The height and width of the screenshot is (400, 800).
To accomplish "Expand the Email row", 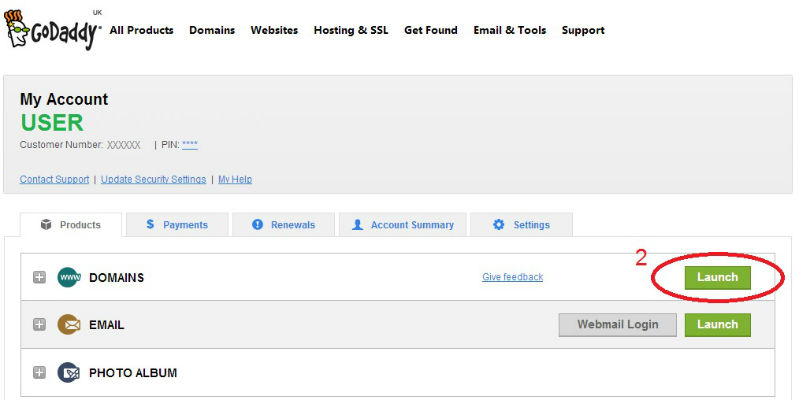I will (39, 324).
